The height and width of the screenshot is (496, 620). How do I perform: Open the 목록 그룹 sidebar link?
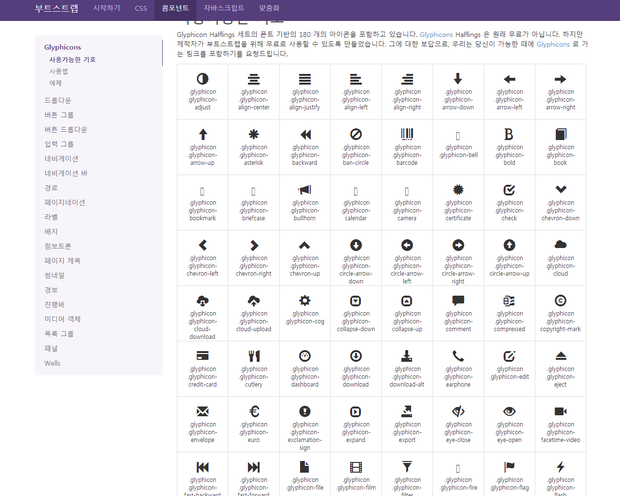pyautogui.click(x=59, y=334)
